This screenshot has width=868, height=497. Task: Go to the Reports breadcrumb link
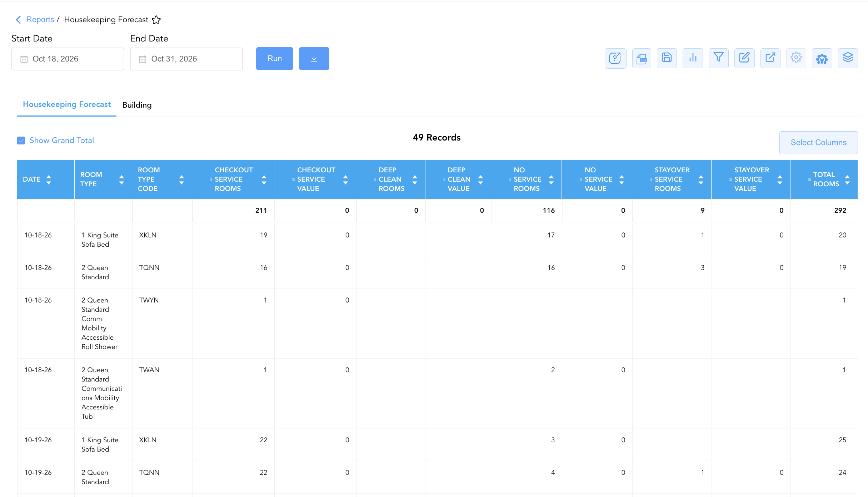pos(40,20)
